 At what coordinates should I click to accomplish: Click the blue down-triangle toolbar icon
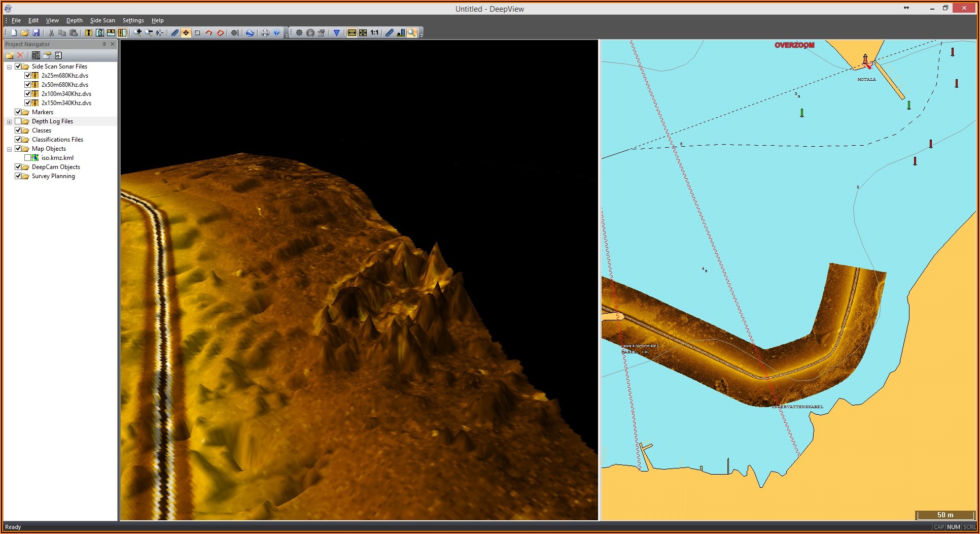tap(336, 33)
